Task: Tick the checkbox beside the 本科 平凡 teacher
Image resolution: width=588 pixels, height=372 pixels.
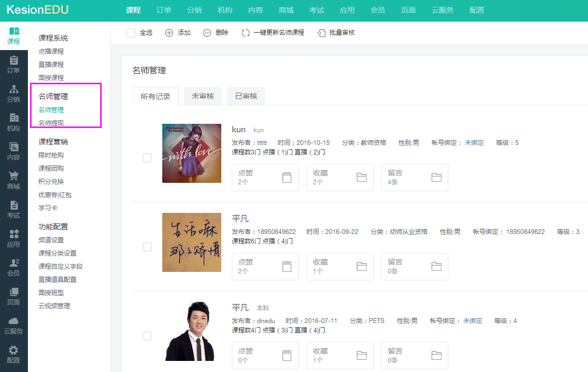Action: [x=148, y=336]
